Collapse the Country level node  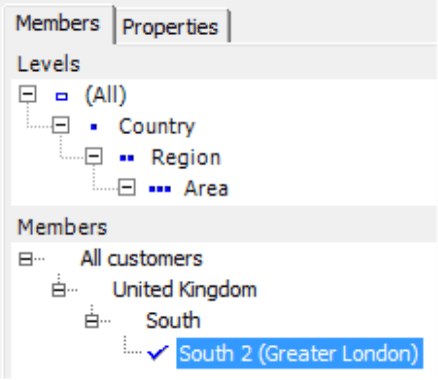(61, 125)
